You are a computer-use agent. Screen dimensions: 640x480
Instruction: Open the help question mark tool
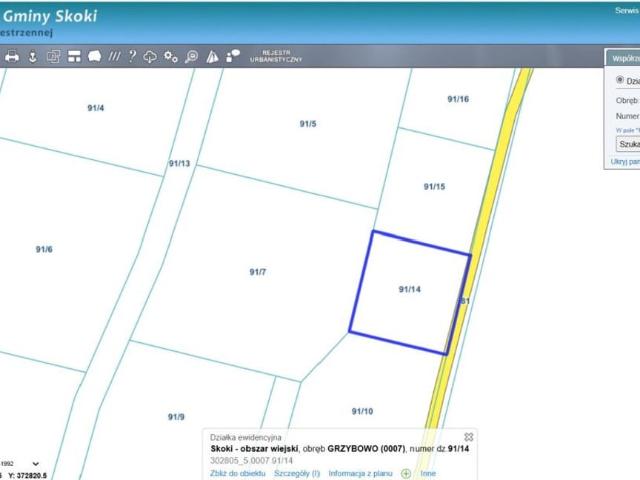131,57
